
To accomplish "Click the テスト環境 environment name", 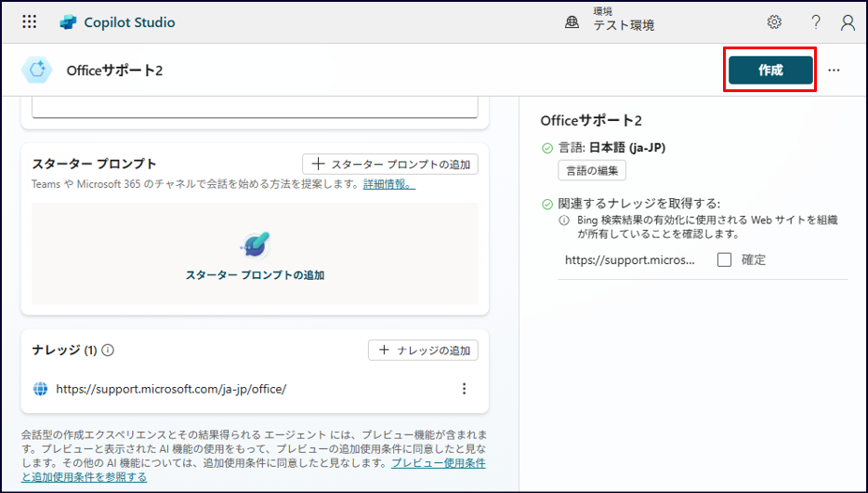I will [x=624, y=25].
